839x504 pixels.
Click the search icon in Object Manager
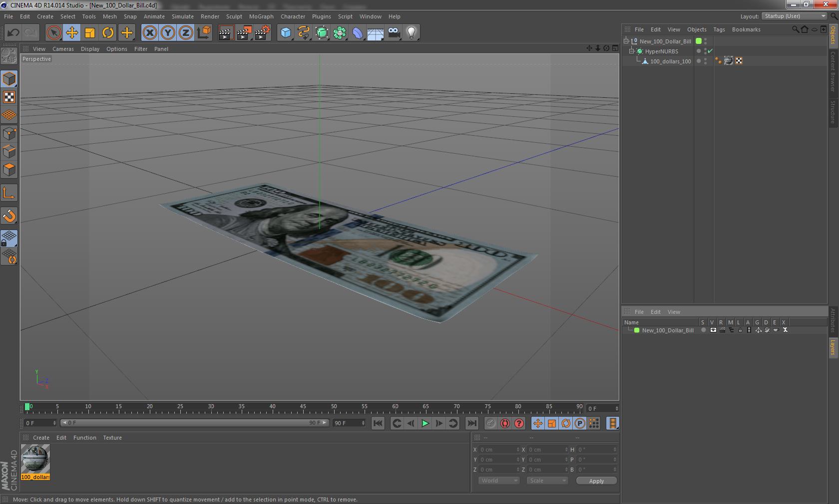click(796, 29)
